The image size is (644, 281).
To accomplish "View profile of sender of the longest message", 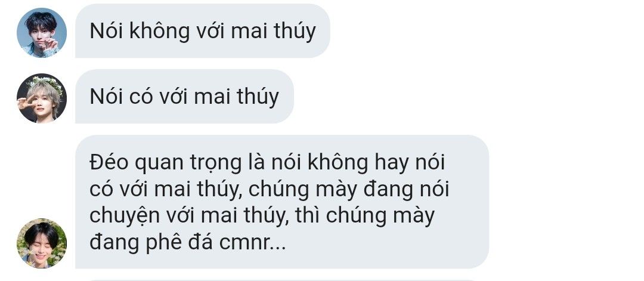I will click(x=42, y=243).
